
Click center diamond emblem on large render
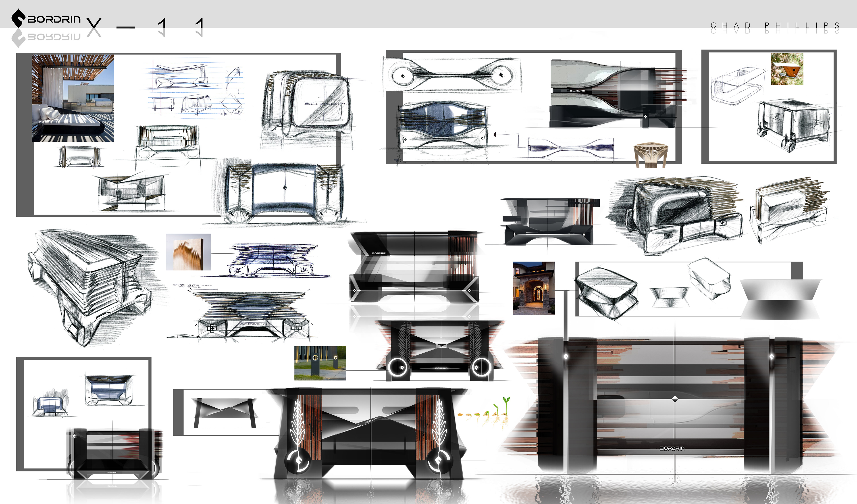(x=675, y=399)
